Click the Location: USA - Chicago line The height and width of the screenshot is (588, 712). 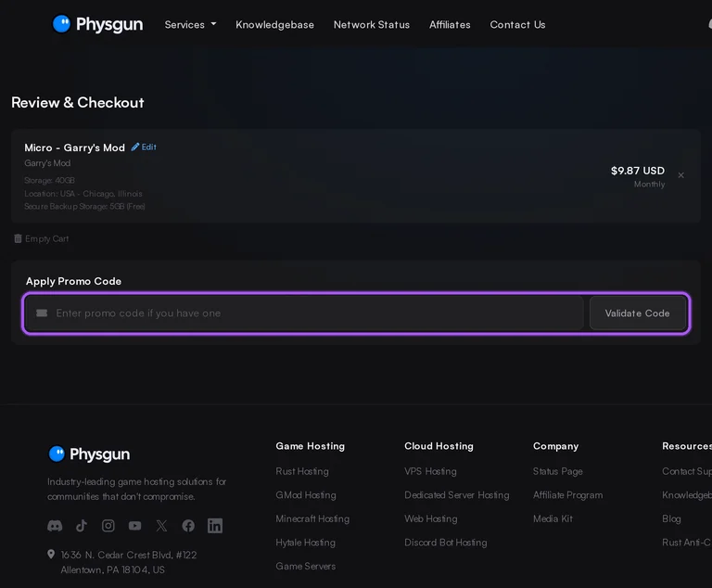[x=83, y=194]
